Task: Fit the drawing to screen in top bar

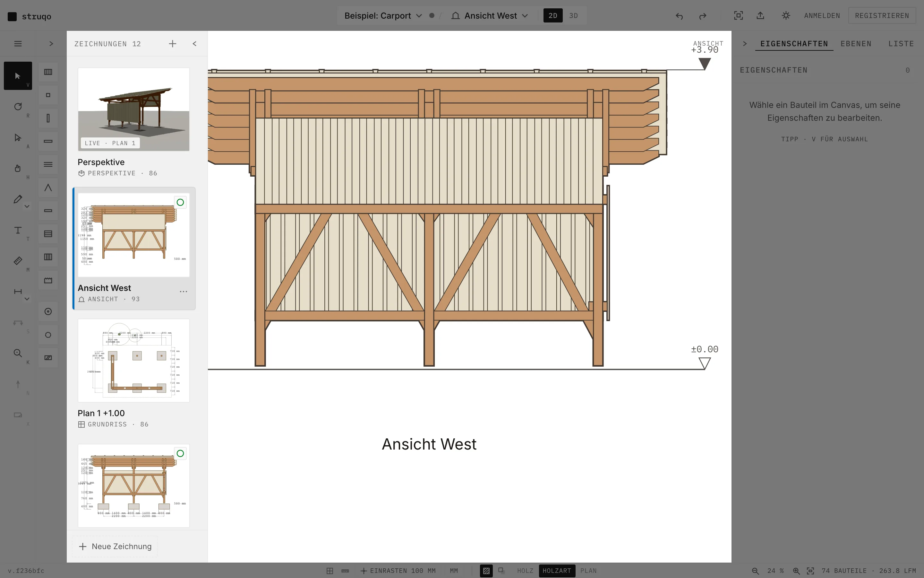Action: 739,16
